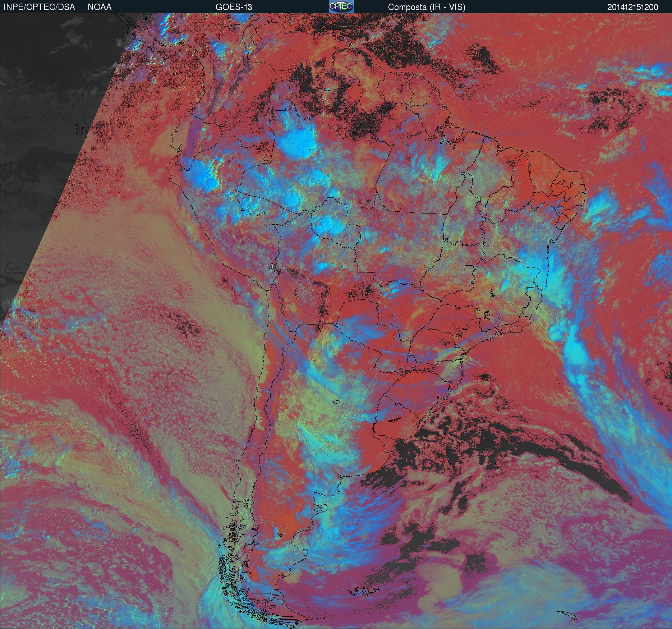Click the NOAA label in header

coord(100,7)
